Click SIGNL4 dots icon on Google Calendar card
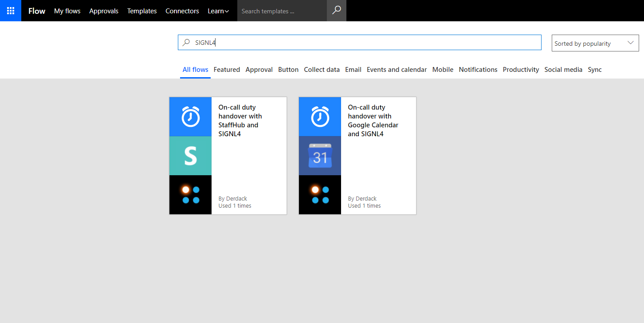Viewport: 644px width, 323px height. 320,195
